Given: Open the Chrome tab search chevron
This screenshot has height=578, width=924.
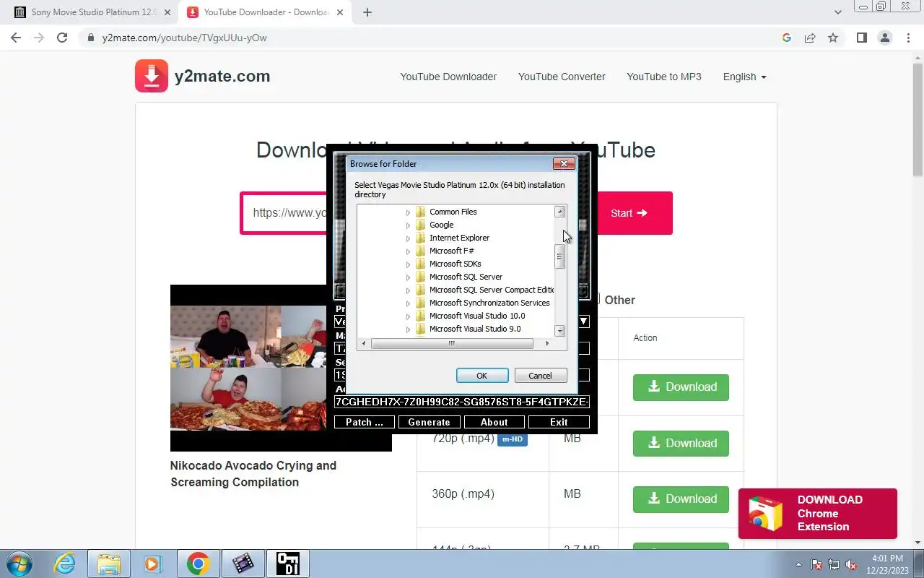Looking at the screenshot, I should 838,12.
